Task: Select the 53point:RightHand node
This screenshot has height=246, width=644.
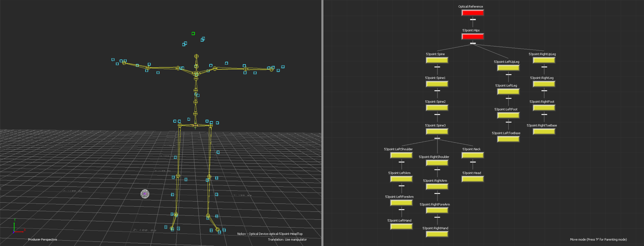Action: coord(437,234)
